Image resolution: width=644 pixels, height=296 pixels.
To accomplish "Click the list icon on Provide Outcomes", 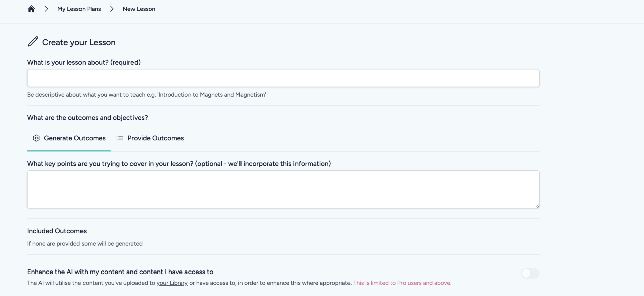I will 120,138.
